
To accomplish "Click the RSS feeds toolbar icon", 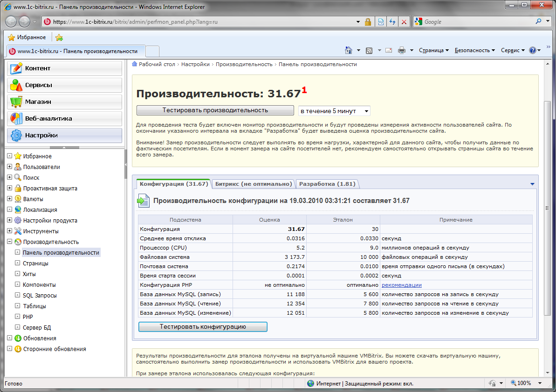I will pos(369,50).
